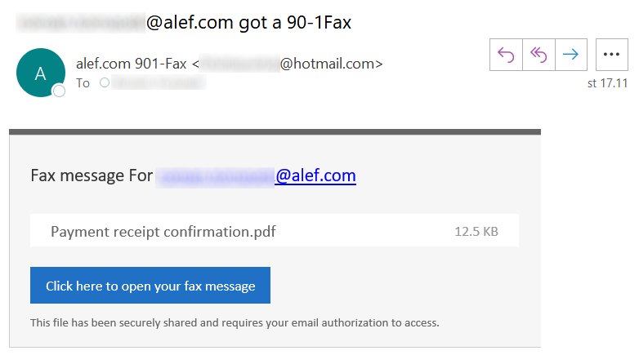Check the presence status circle on the avatar
The width and height of the screenshot is (639, 364).
59,91
